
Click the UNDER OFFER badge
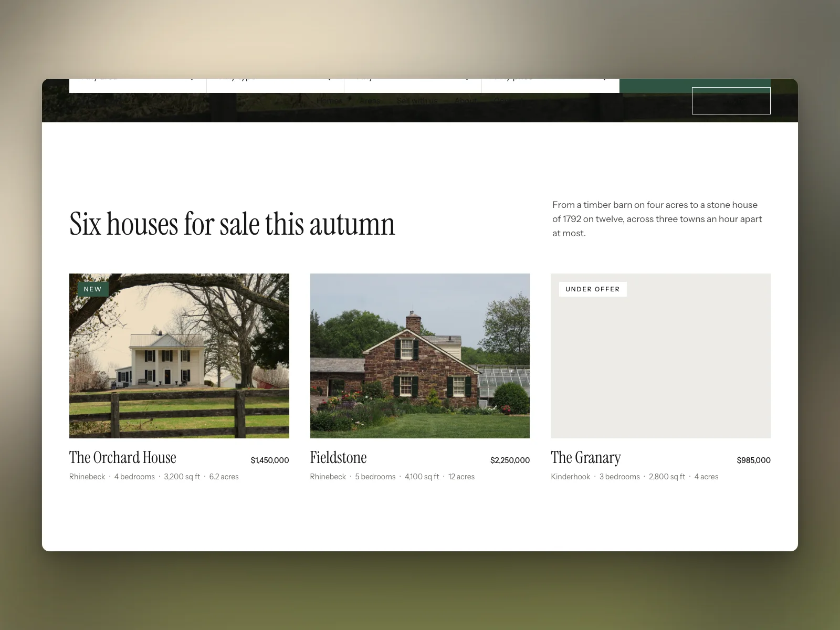593,289
